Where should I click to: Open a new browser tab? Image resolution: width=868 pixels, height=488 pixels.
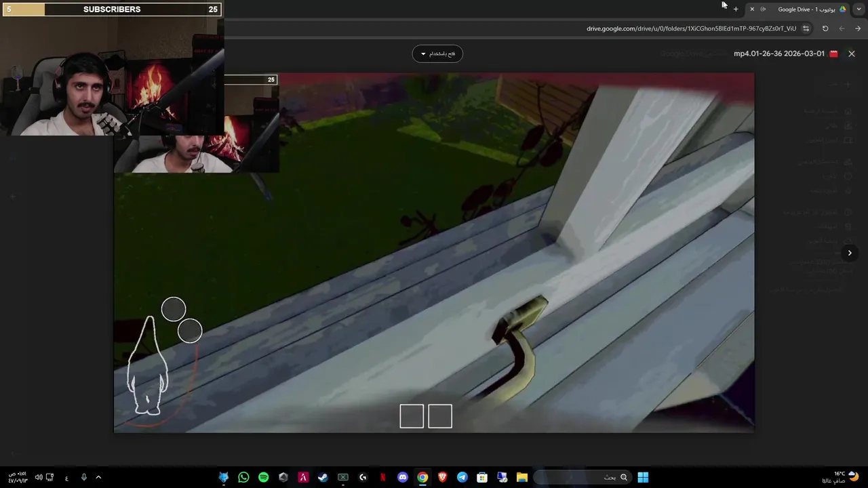[736, 9]
